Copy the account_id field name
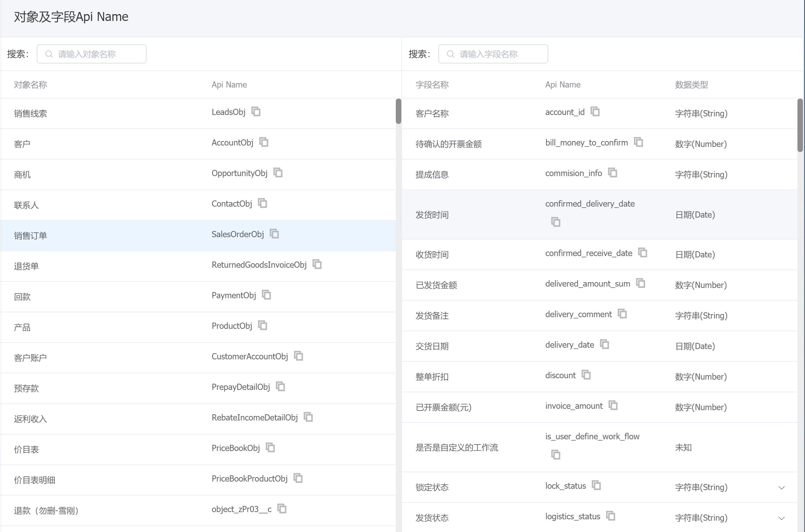The height and width of the screenshot is (532, 805). pyautogui.click(x=595, y=112)
